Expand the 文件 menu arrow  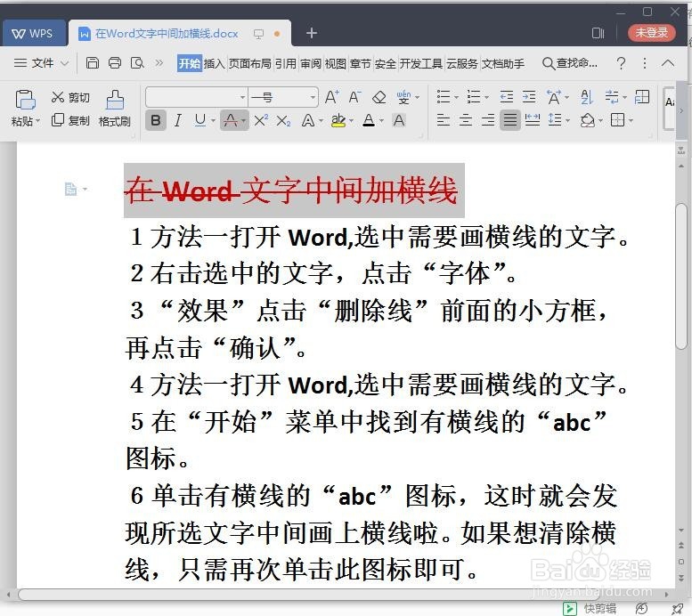pos(64,63)
